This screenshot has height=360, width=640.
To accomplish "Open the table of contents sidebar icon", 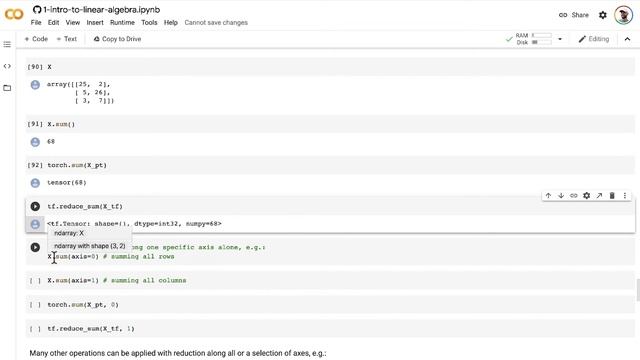I will 7,44.
